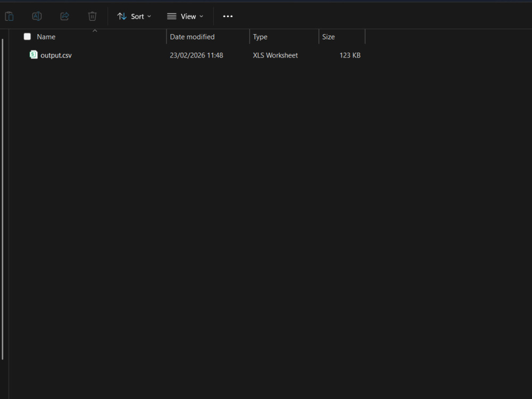Click the 123 KB size cell

pos(350,55)
